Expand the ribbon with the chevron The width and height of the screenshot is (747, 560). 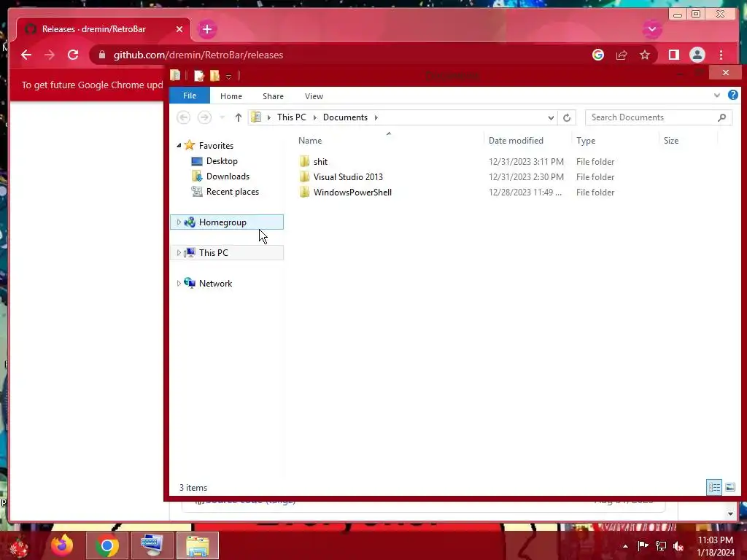717,96
